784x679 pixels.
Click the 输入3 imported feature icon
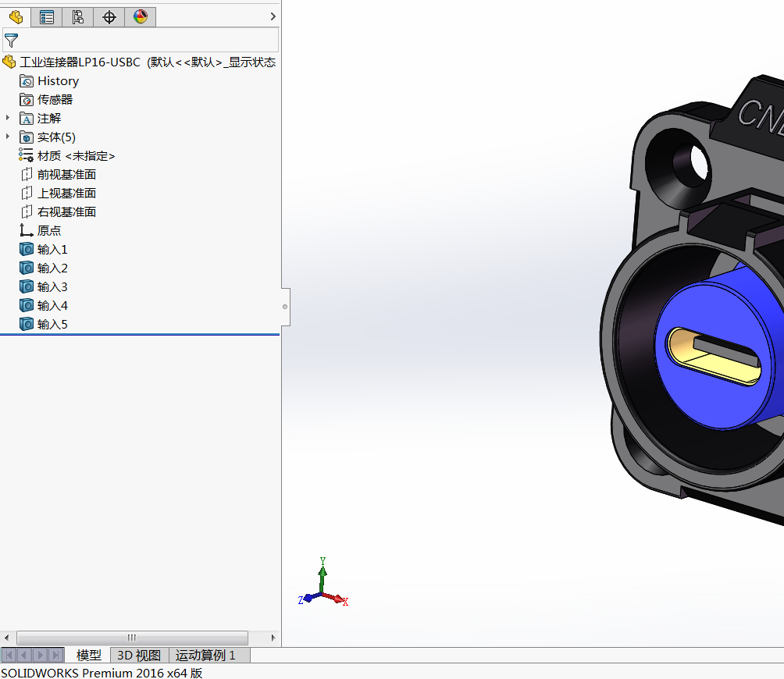27,286
